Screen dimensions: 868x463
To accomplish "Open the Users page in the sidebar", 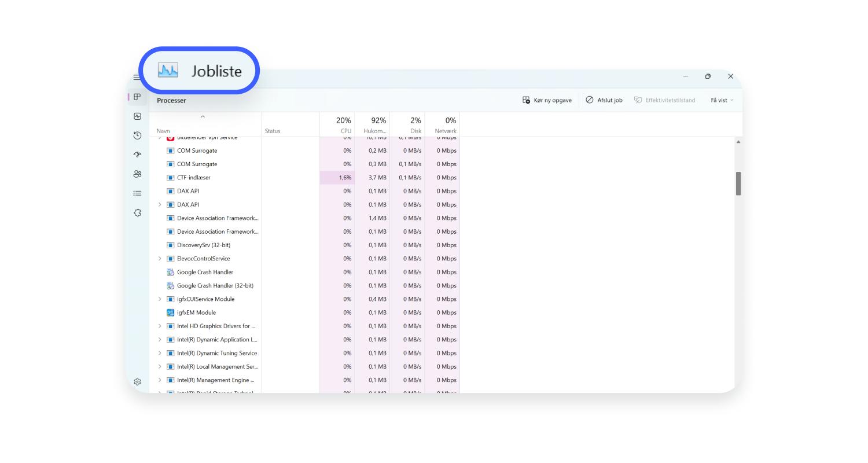I will pos(137,174).
